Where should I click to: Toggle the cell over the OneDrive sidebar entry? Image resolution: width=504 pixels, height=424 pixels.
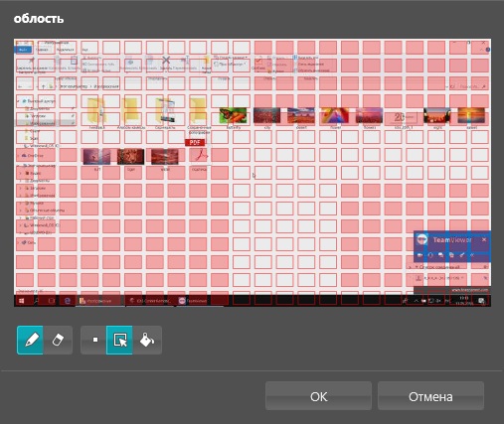click(x=25, y=155)
